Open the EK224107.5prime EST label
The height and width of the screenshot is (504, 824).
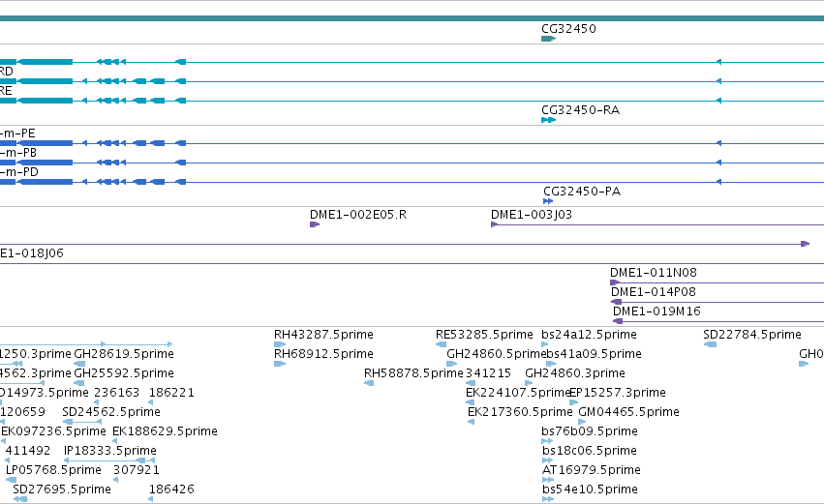tap(518, 393)
